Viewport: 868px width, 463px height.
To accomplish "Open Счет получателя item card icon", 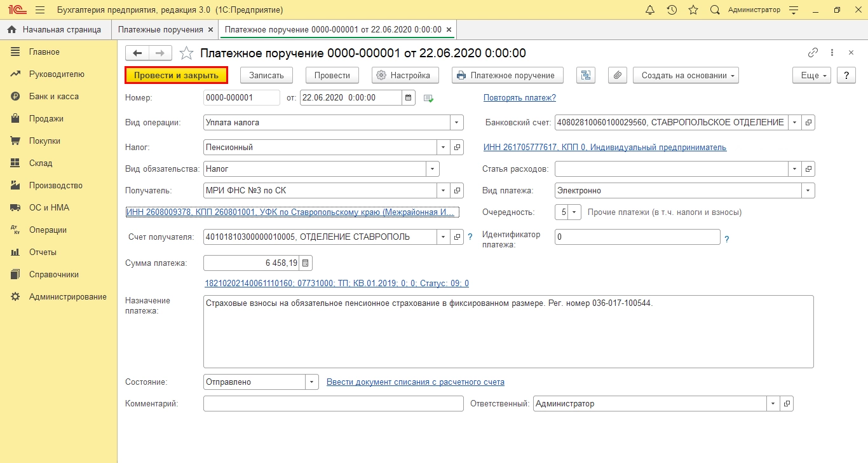I will point(457,237).
